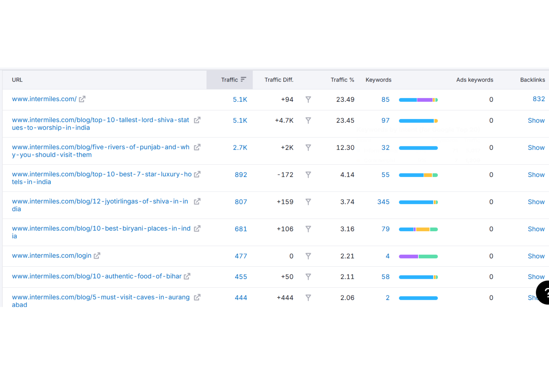Click the 477 traffic value

click(x=241, y=256)
